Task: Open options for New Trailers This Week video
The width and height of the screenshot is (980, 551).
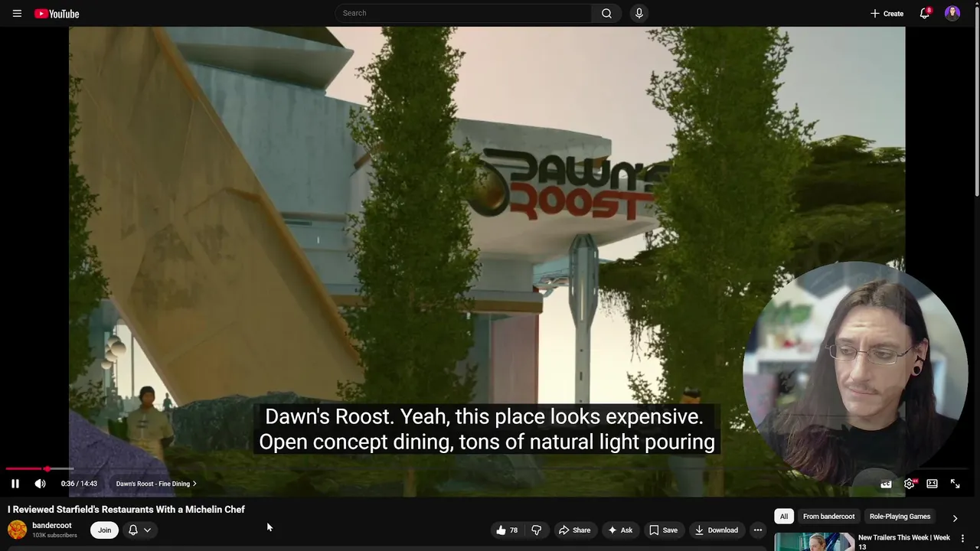Action: [x=962, y=539]
